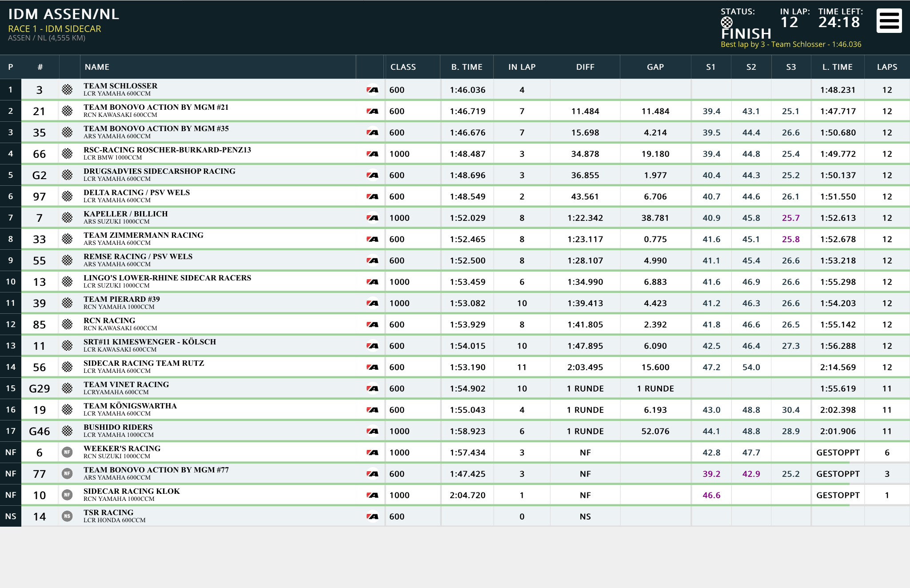The height and width of the screenshot is (588, 910).
Task: Click the GAP column header
Action: [x=655, y=67]
